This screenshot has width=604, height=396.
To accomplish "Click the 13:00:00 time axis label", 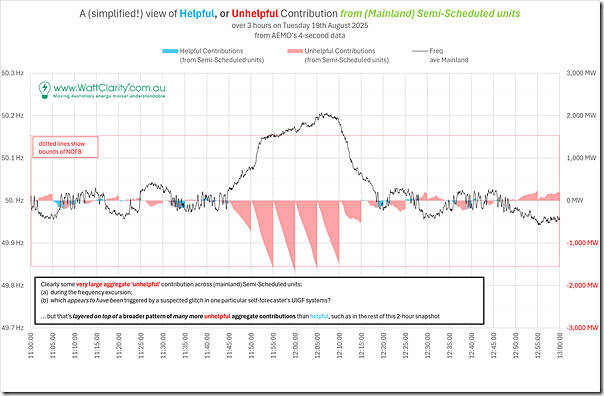I will pyautogui.click(x=560, y=345).
